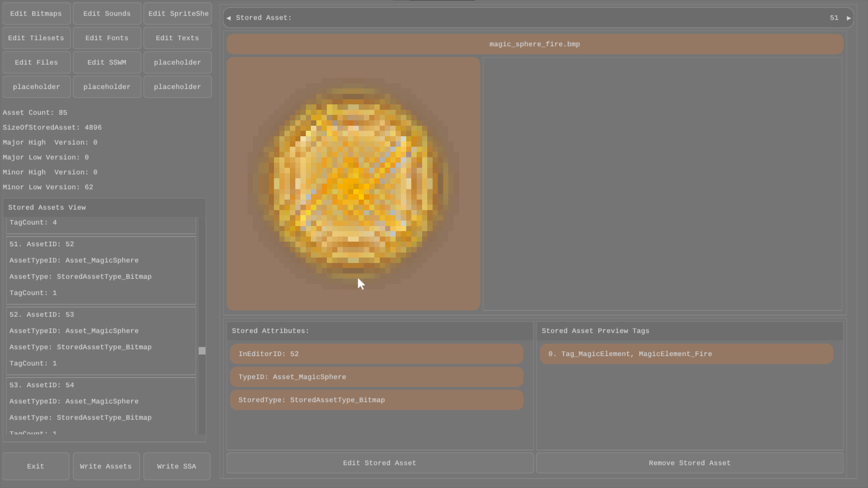Open the Edit Fonts panel
Screen dimensions: 868x488
click(x=107, y=38)
